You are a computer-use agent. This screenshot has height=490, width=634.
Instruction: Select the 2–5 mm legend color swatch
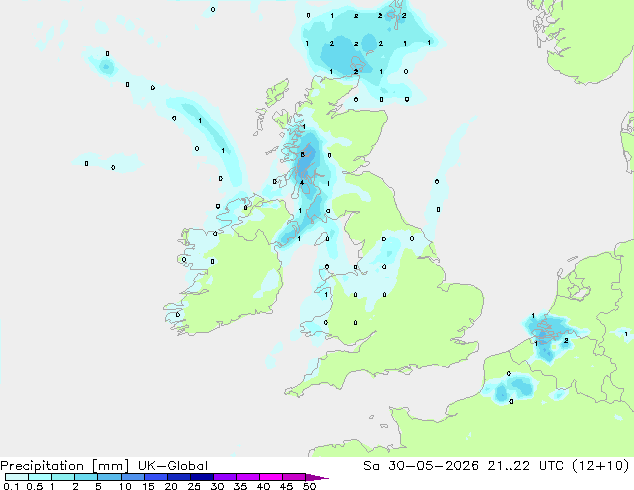[x=86, y=477]
